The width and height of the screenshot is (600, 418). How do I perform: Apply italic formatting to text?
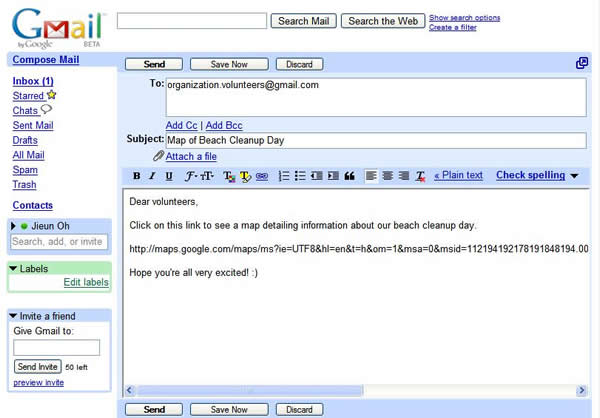tap(152, 176)
